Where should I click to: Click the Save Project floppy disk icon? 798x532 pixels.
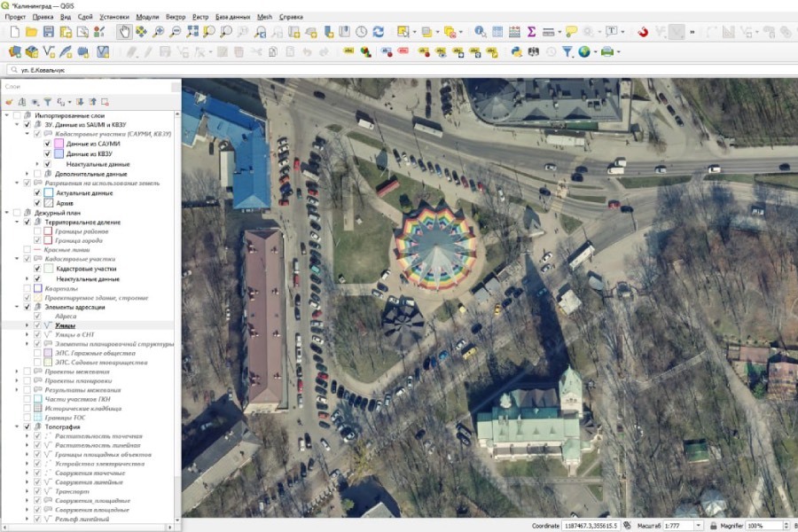point(49,32)
